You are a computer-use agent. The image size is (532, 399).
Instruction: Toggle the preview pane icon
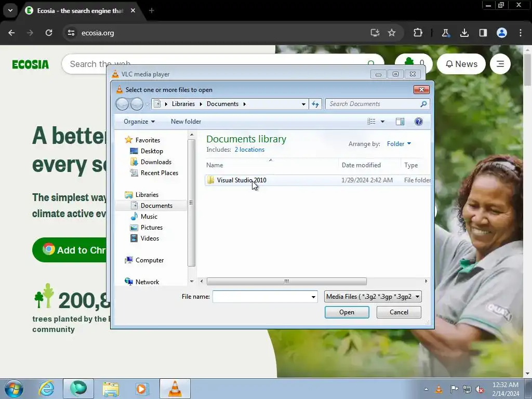tap(400, 122)
